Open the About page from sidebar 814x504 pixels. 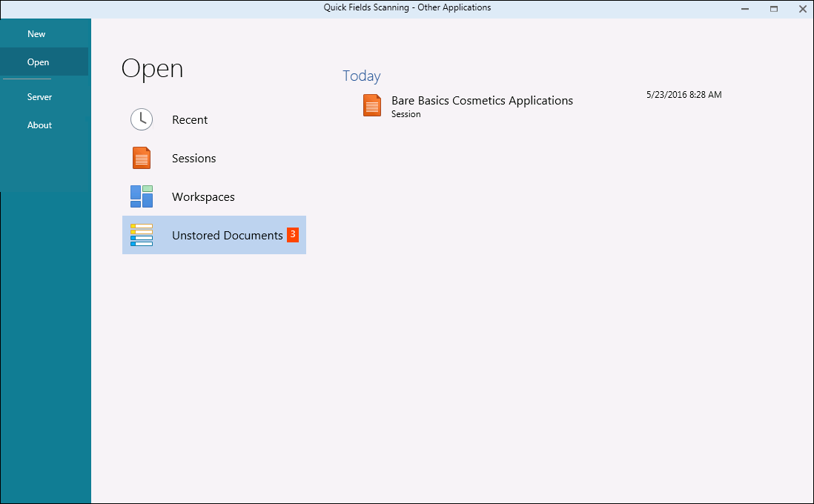point(39,125)
